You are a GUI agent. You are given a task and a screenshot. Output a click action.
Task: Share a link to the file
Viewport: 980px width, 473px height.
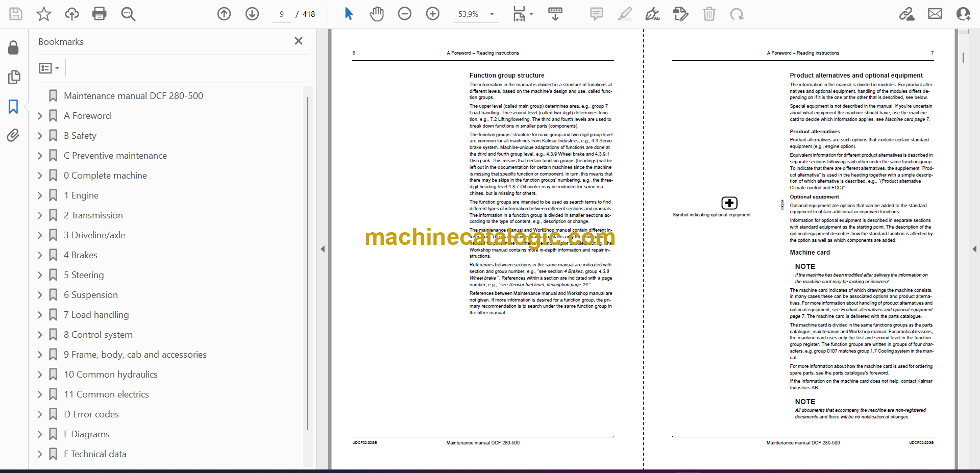click(x=907, y=14)
